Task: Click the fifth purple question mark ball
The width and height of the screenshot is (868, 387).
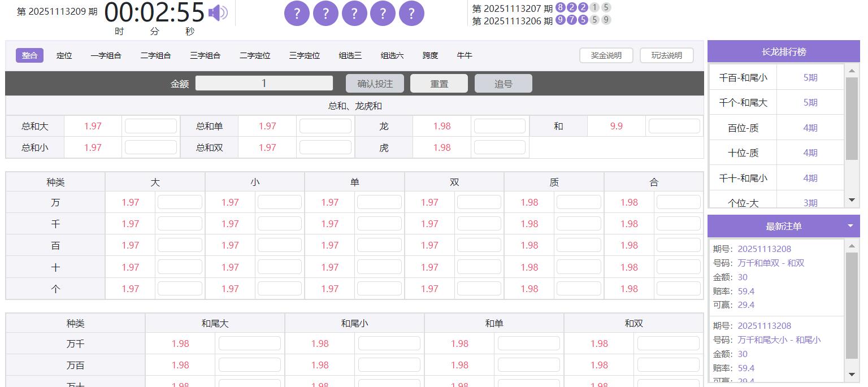Action: click(411, 14)
